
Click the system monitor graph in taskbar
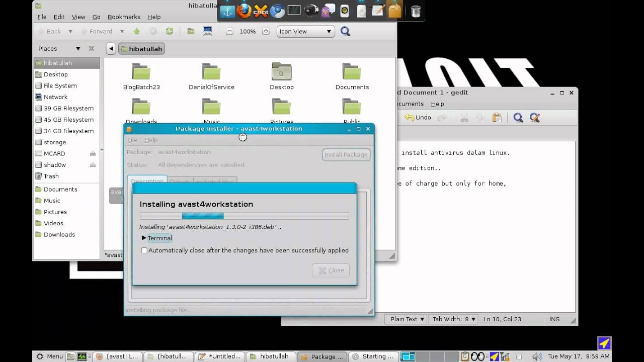coord(82,356)
